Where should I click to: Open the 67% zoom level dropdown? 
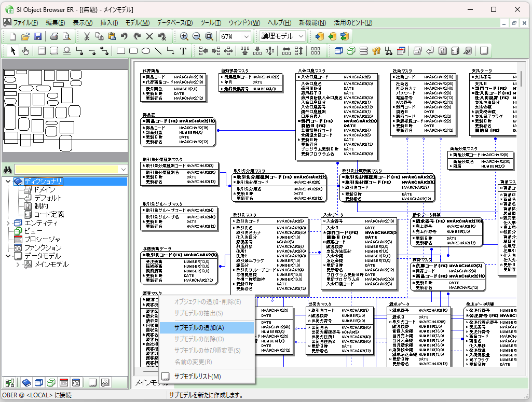click(247, 36)
